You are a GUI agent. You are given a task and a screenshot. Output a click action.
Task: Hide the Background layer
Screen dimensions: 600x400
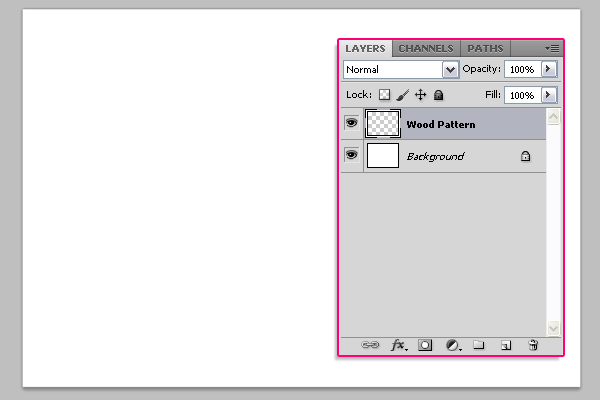click(x=351, y=155)
